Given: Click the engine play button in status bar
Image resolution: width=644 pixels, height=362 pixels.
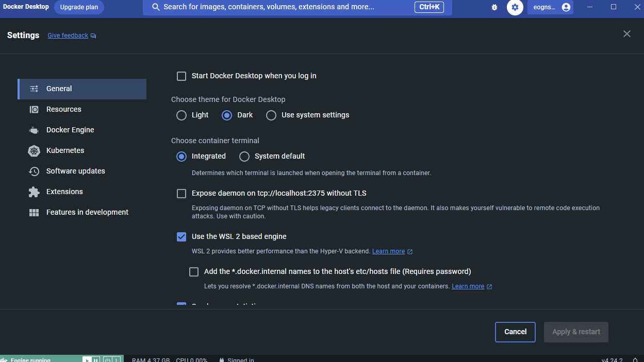Looking at the screenshot, I should click(87, 360).
